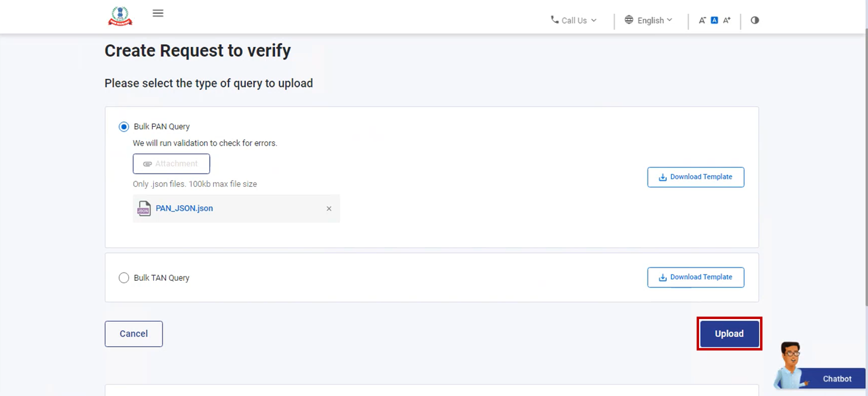Viewport: 868px width, 396px height.
Task: Select the Bulk PAN Query radio button
Action: point(124,126)
